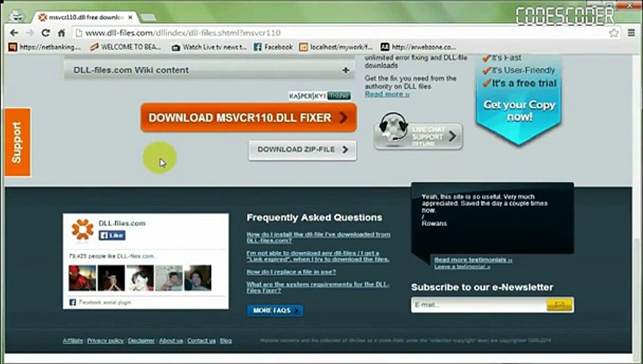Open netbanking bookmark

(x=44, y=47)
